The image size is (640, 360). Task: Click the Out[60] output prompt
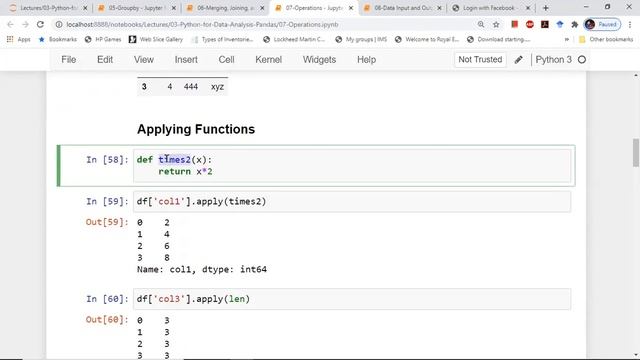click(107, 320)
